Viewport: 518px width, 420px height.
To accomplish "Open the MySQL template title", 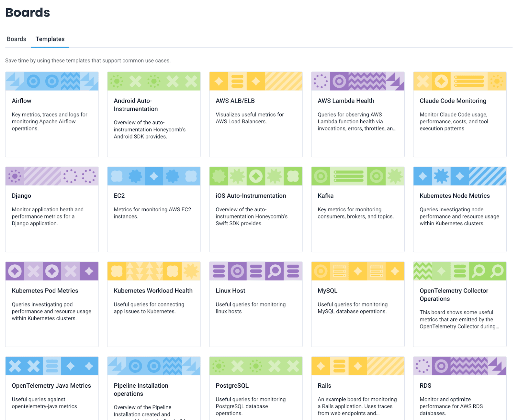I will click(x=327, y=291).
